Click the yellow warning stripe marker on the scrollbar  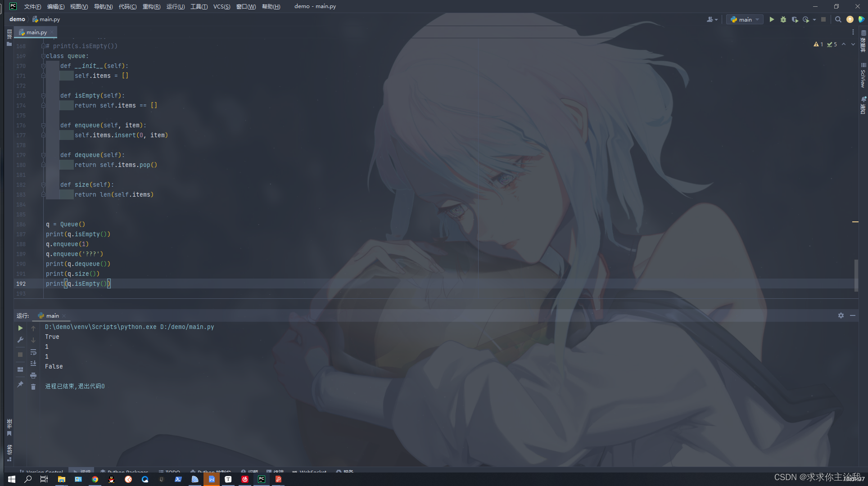pyautogui.click(x=855, y=222)
